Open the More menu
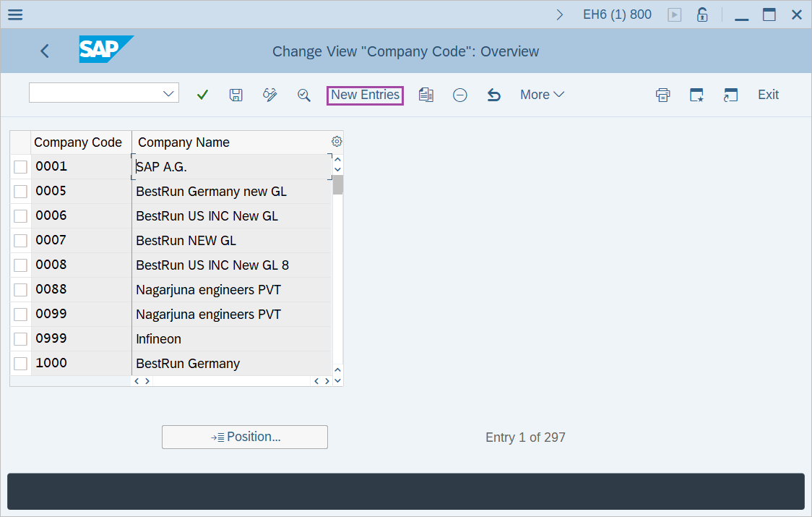 [542, 94]
